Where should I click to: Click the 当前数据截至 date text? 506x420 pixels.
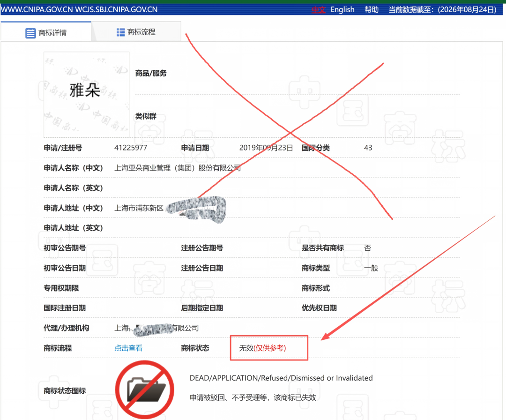tap(442, 10)
